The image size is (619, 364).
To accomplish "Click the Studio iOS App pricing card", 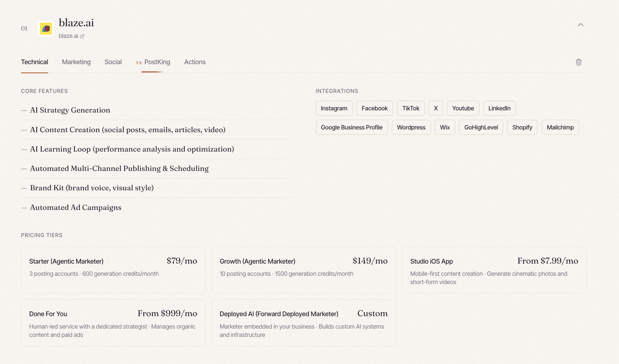I will click(x=494, y=270).
